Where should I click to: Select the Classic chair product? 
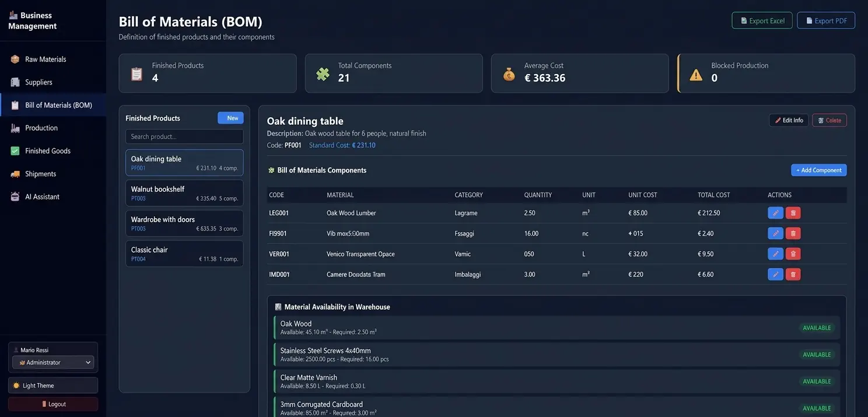(184, 254)
